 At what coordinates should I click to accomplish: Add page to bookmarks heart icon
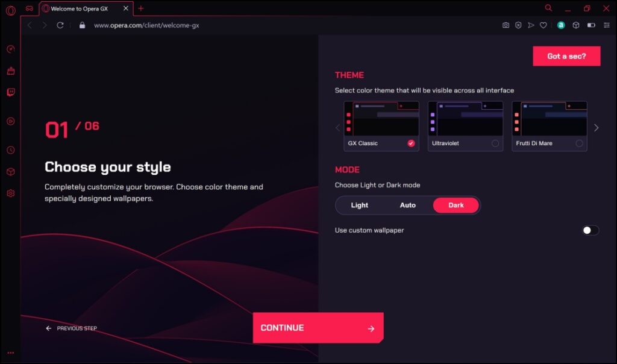543,25
